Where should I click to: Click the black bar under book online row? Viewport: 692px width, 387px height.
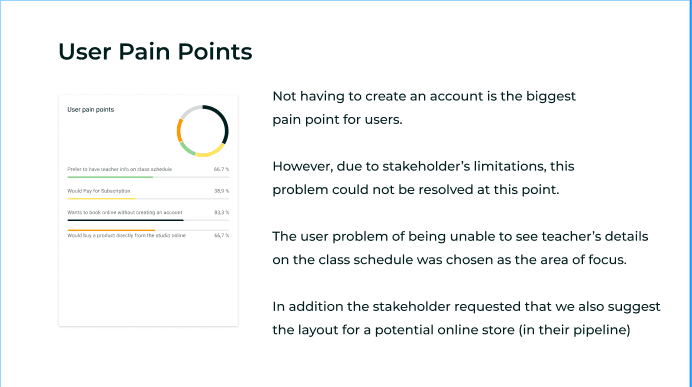[x=125, y=220]
